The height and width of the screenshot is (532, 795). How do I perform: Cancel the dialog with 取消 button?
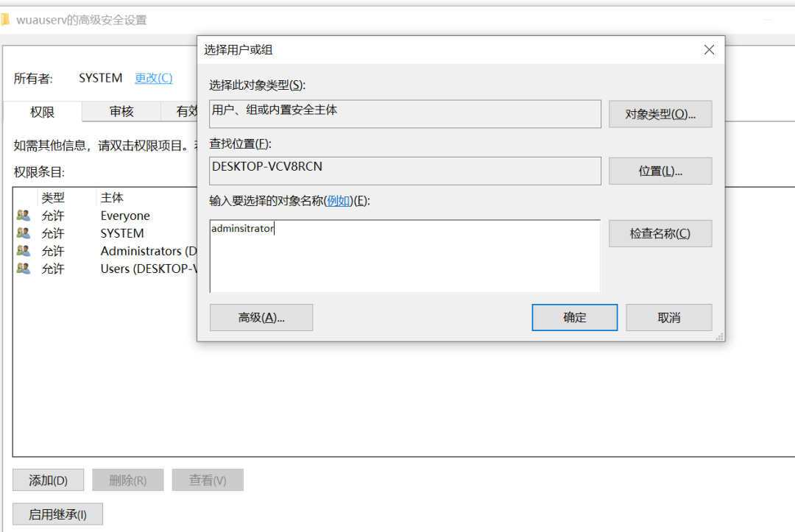668,317
